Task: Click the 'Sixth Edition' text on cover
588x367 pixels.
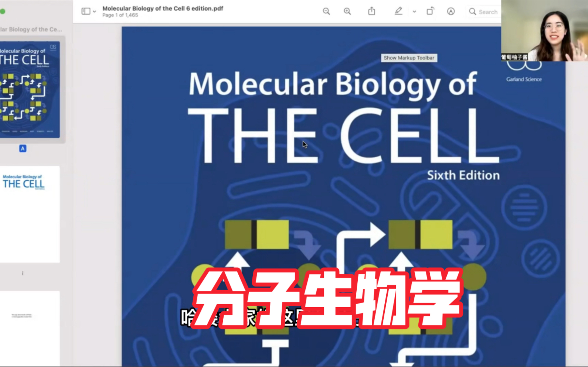Action: pos(463,175)
